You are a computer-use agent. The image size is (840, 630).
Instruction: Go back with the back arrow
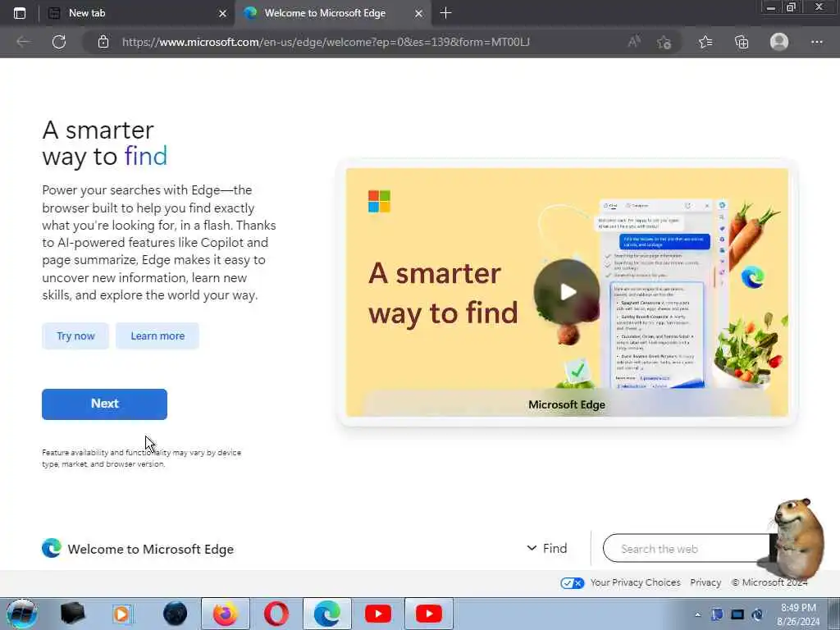(23, 42)
